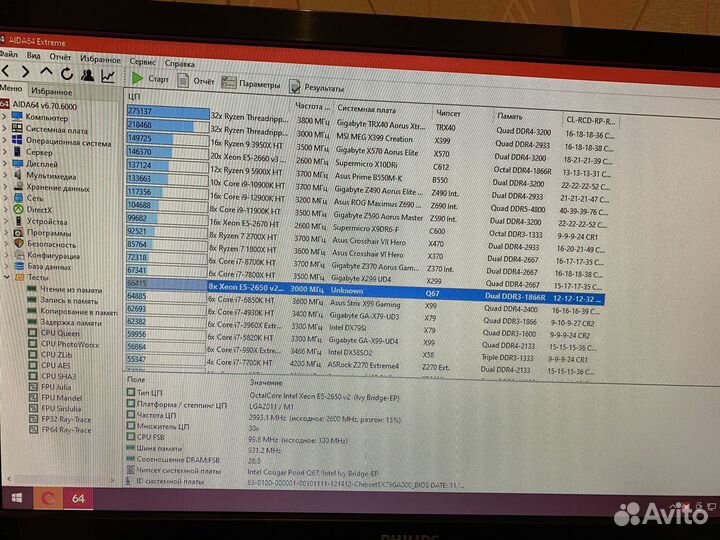
Task: Sort by the Системная плата column header
Action: click(366, 109)
